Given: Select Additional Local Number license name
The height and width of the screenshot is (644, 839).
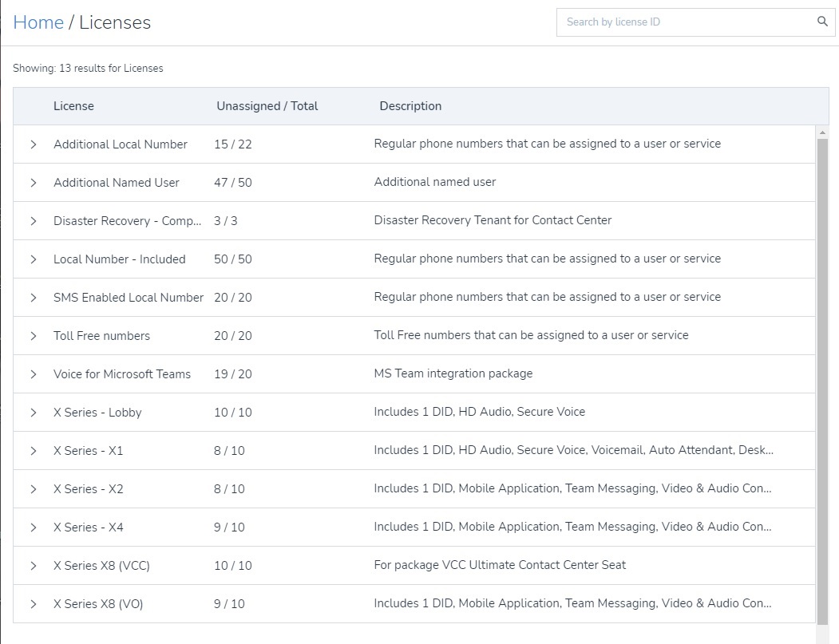Looking at the screenshot, I should (x=121, y=144).
